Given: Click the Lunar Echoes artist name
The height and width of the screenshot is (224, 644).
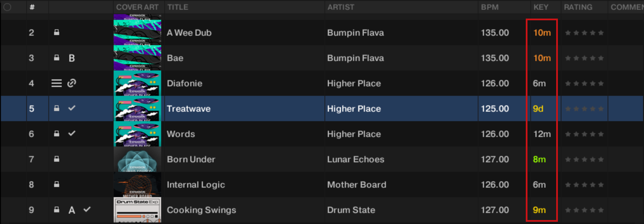Looking at the screenshot, I should [x=355, y=159].
